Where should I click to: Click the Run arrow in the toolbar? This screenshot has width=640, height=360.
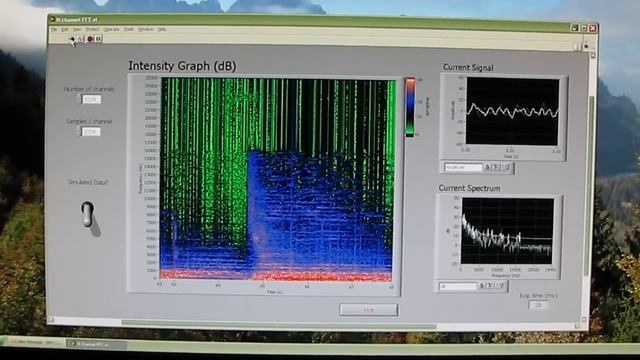72,39
